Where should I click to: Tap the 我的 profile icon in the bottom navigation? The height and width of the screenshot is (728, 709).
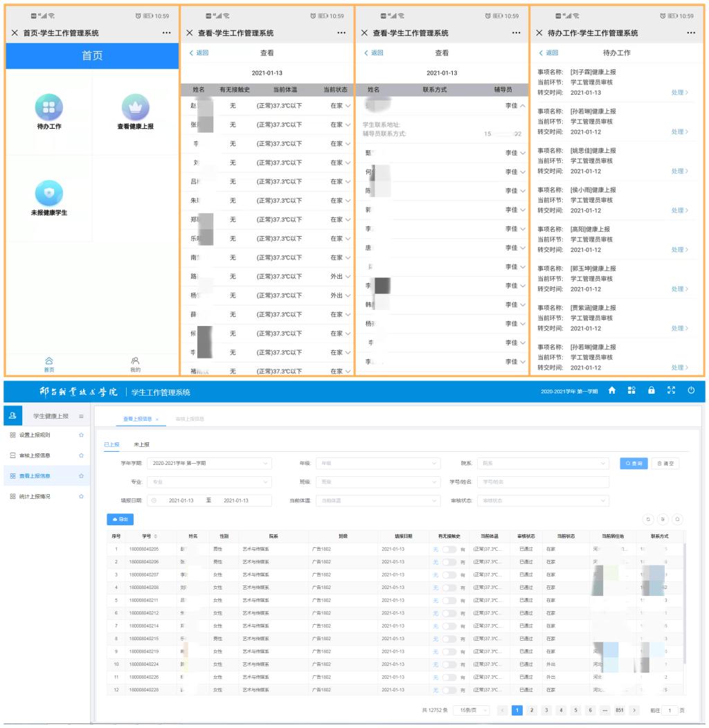pyautogui.click(x=136, y=361)
